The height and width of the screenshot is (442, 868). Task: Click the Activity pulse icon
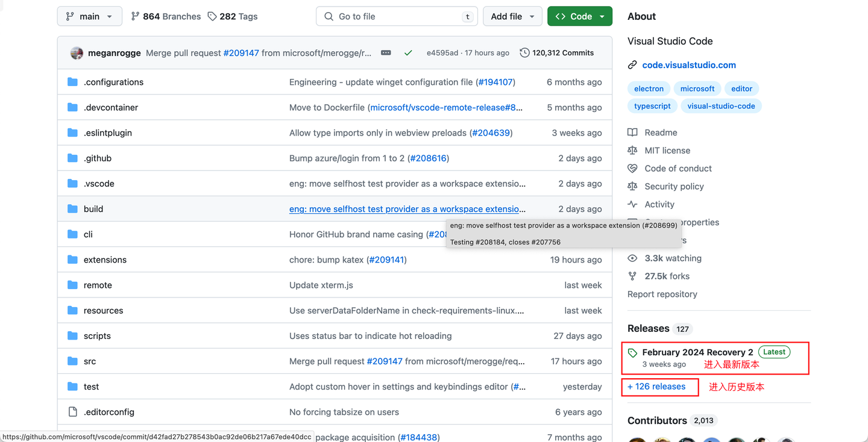pyautogui.click(x=632, y=204)
